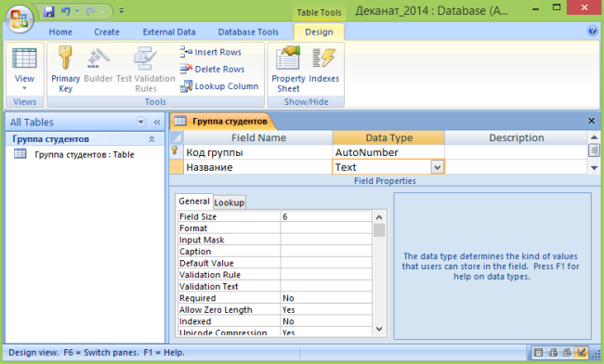Click the table select-all corner box
The width and height of the screenshot is (604, 364).
[177, 137]
